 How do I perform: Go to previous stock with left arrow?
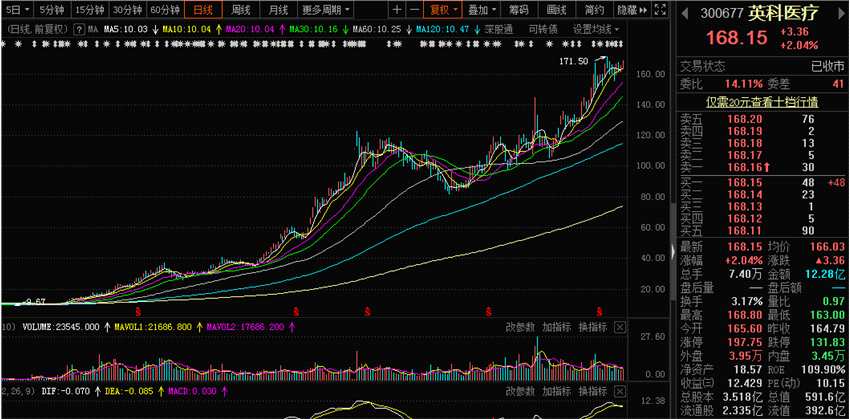click(685, 12)
